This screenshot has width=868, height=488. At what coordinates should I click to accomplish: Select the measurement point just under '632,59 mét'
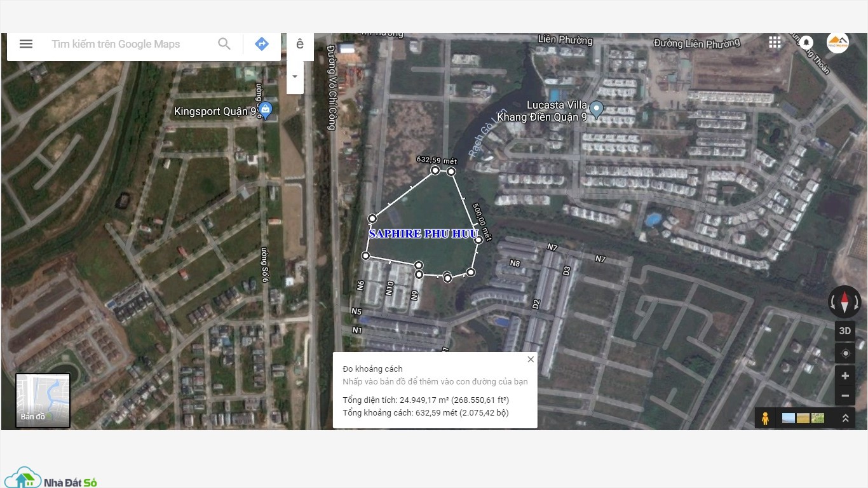[435, 170]
